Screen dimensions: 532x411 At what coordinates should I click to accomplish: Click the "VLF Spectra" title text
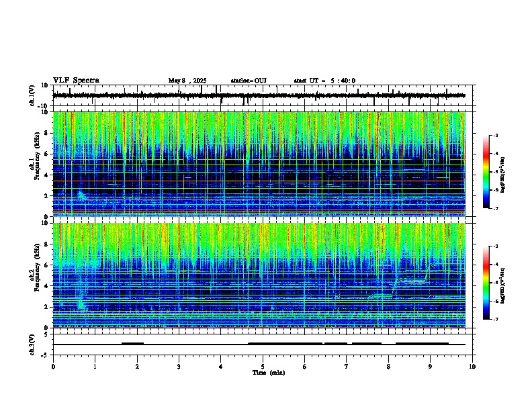[x=76, y=81]
